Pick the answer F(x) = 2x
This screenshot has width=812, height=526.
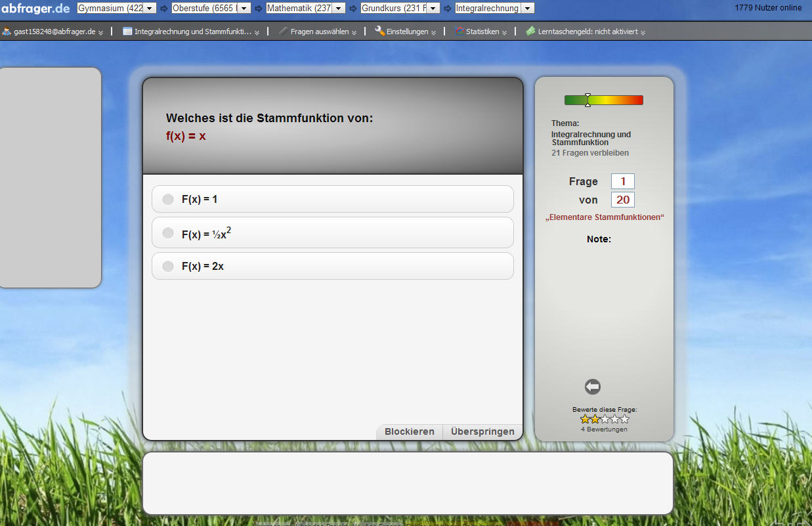click(168, 266)
